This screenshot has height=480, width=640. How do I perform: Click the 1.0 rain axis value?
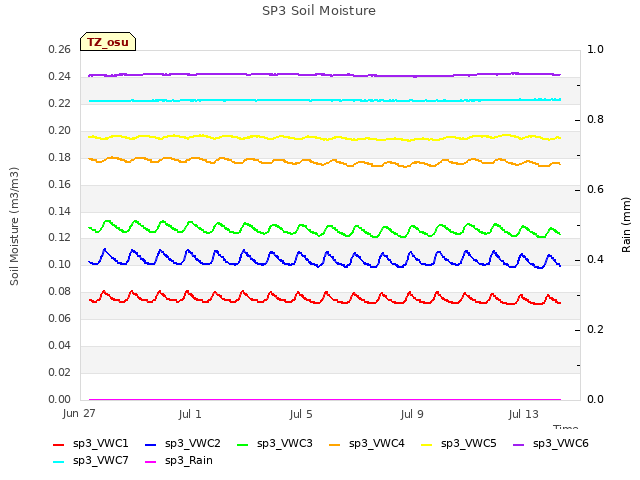[x=595, y=49]
